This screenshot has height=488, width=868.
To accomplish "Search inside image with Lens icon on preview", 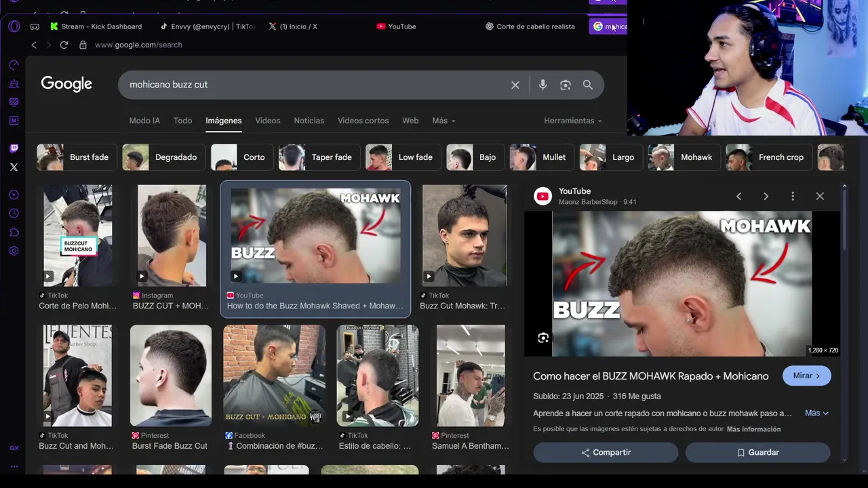I will tap(543, 338).
